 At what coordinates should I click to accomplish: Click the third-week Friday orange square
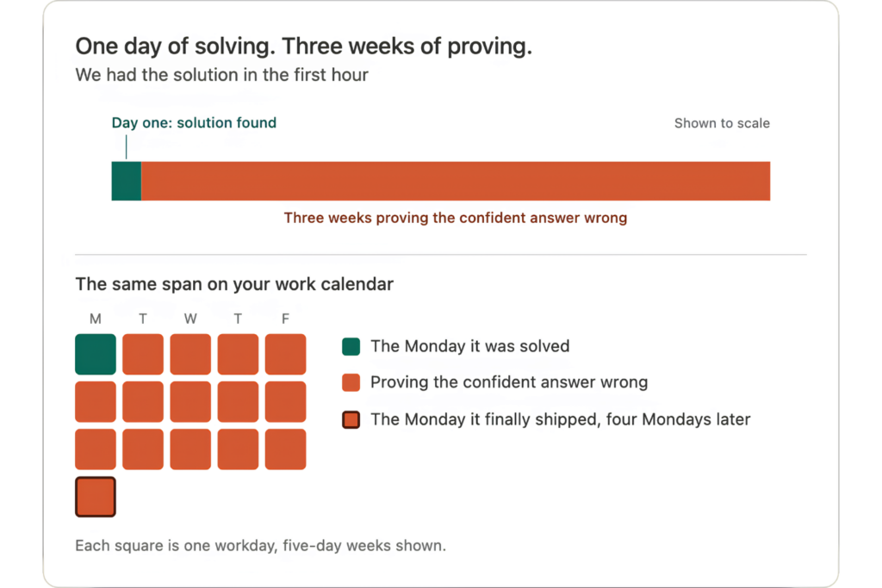(286, 449)
